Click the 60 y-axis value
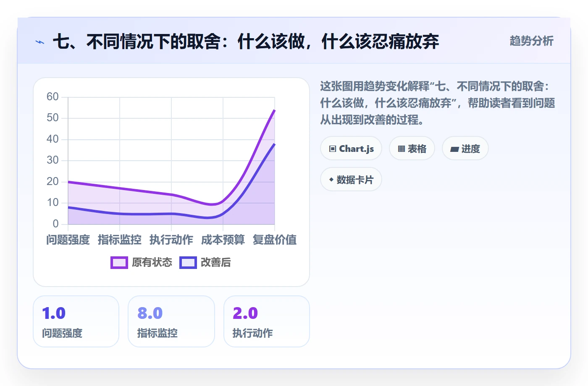The width and height of the screenshot is (588, 386). (x=52, y=97)
